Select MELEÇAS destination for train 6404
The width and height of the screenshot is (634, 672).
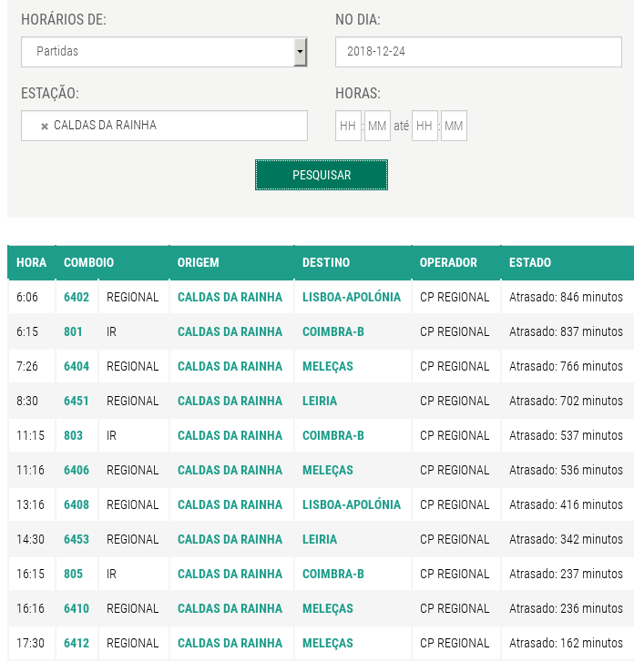328,366
